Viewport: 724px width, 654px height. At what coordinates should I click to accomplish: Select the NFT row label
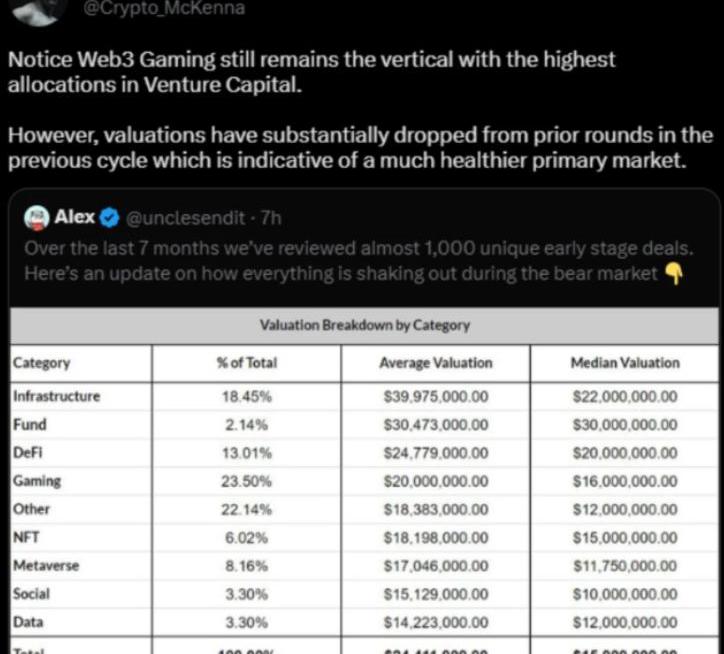26,537
